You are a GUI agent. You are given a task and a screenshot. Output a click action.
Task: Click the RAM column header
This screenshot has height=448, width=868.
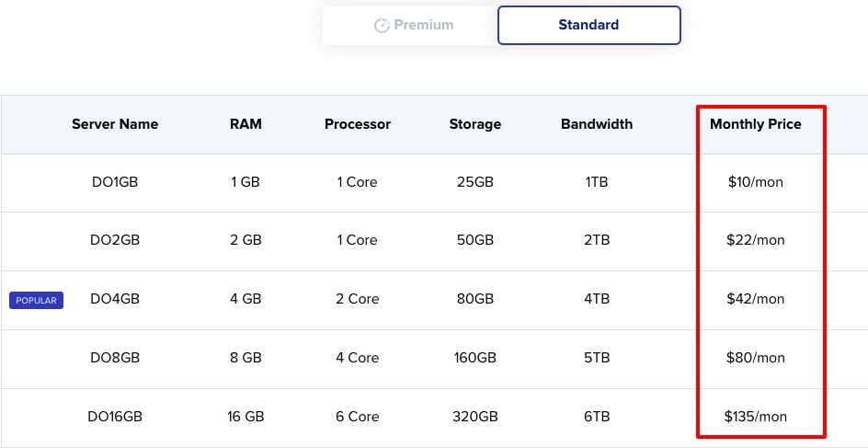click(246, 124)
